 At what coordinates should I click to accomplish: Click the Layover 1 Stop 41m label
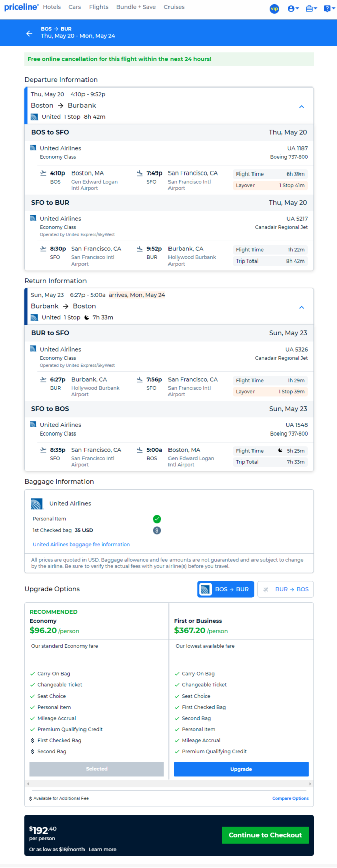[271, 186]
